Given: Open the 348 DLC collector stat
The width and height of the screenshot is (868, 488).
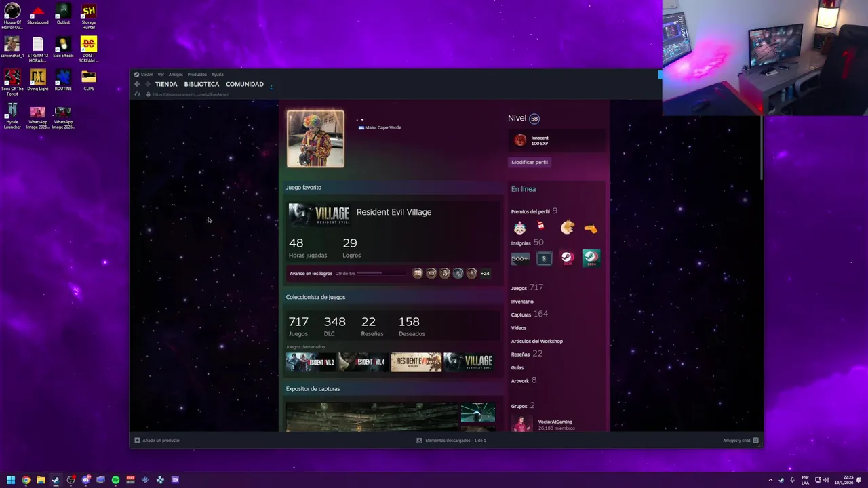Looking at the screenshot, I should [334, 326].
